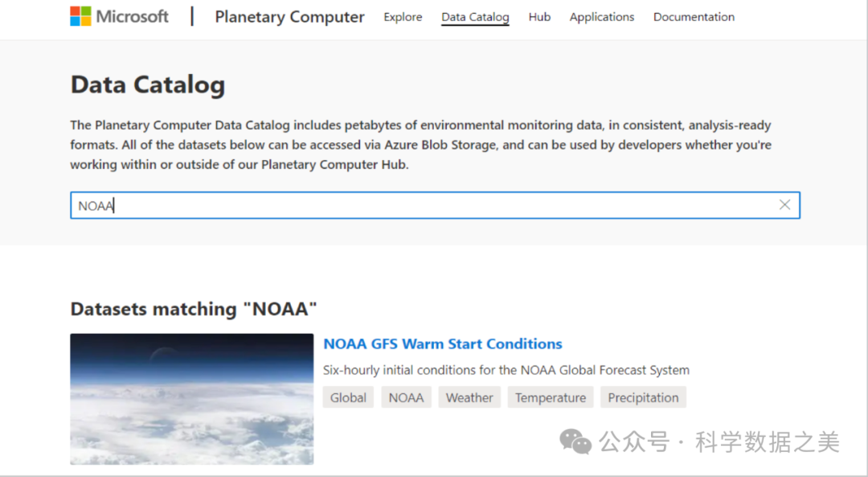
Task: Open the Hub navigation item
Action: click(539, 17)
